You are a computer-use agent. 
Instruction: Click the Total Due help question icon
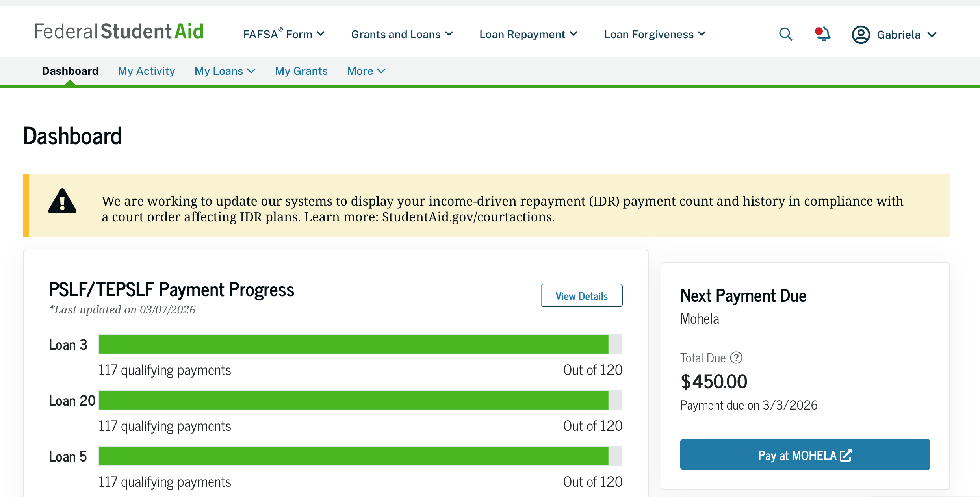pos(736,358)
